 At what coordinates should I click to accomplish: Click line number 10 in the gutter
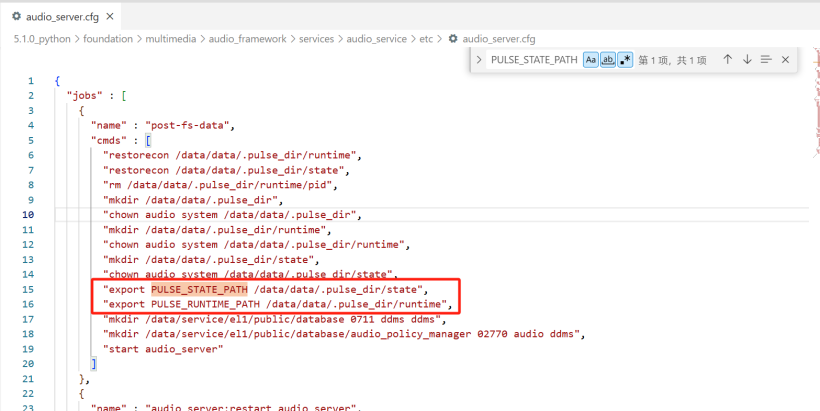28,215
